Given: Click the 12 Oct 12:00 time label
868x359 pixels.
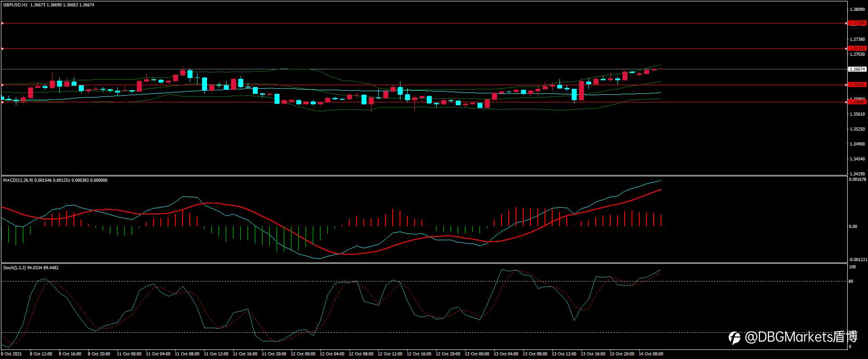Looking at the screenshot, I should pyautogui.click(x=390, y=354).
